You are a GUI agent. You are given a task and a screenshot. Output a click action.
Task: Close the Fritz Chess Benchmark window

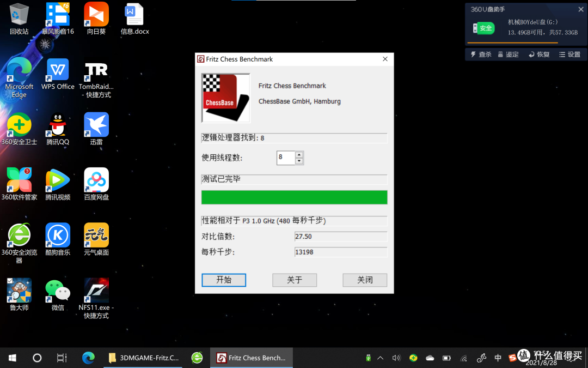click(385, 59)
